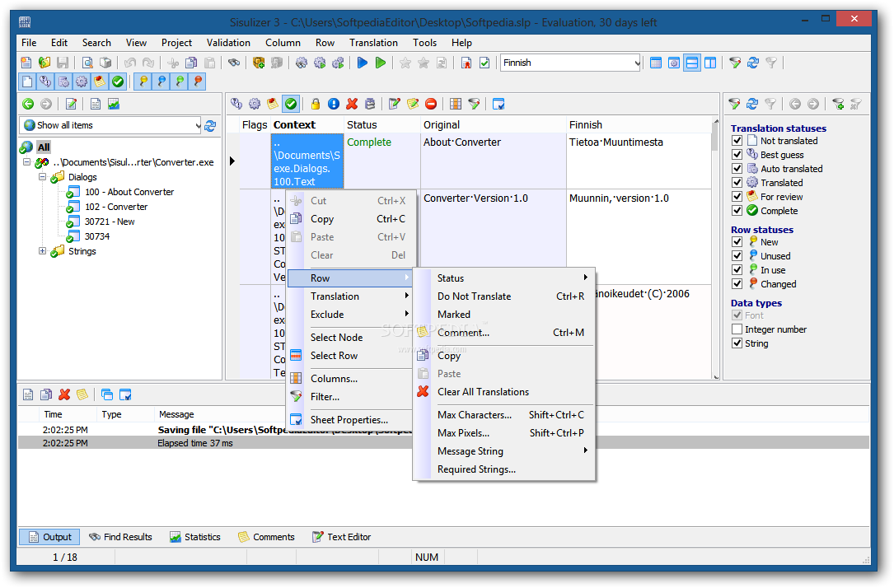Click the Open Project folder icon
The width and height of the screenshot is (894, 588).
click(44, 63)
